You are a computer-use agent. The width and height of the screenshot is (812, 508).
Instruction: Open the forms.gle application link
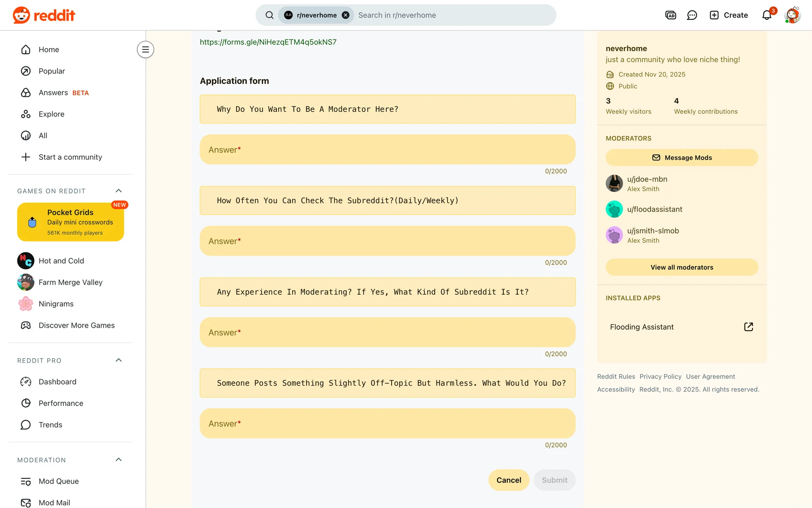(268, 42)
